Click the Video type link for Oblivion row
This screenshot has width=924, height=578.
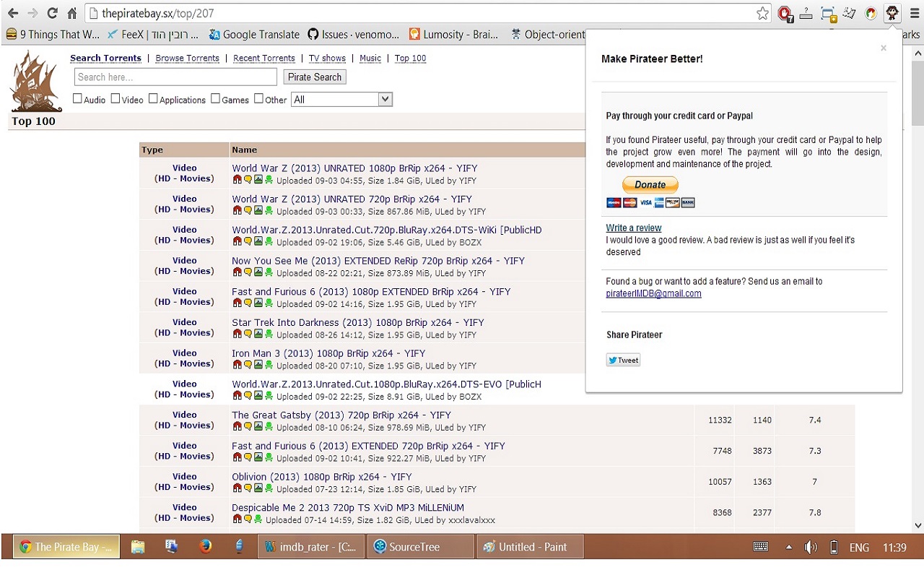point(184,476)
